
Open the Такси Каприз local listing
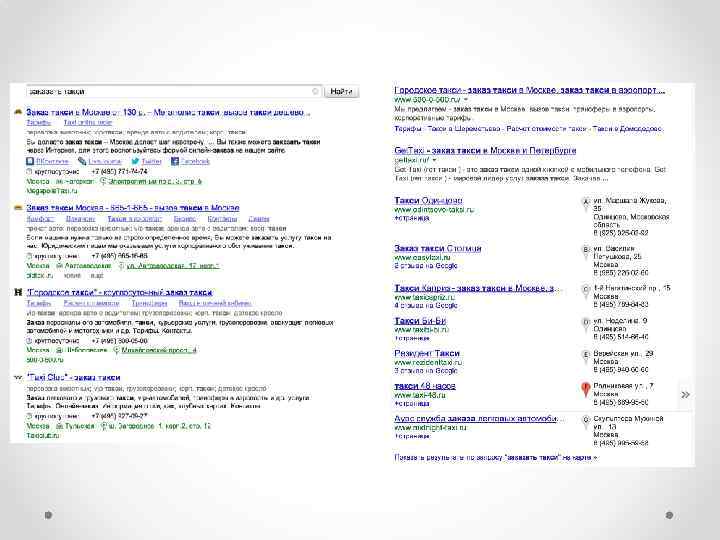click(477, 288)
